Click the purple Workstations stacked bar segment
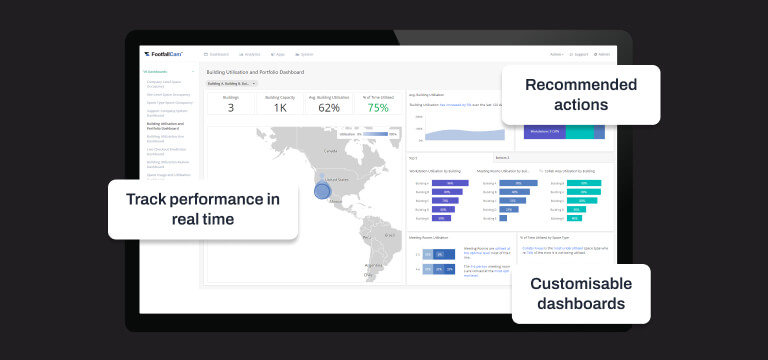The image size is (768, 360). (545, 131)
